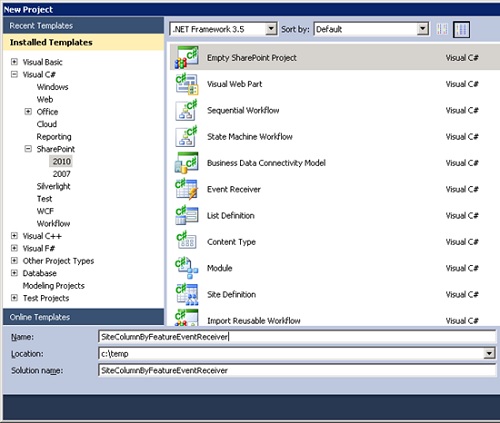This screenshot has width=500, height=423.
Task: Click the Module template label
Action: 219,268
